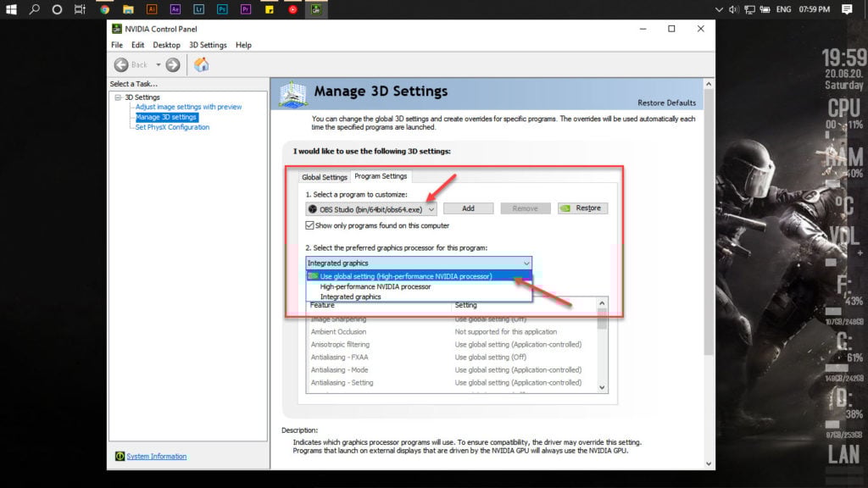The image size is (868, 488).
Task: Click the main panel scroll-up arrow
Action: point(709,84)
